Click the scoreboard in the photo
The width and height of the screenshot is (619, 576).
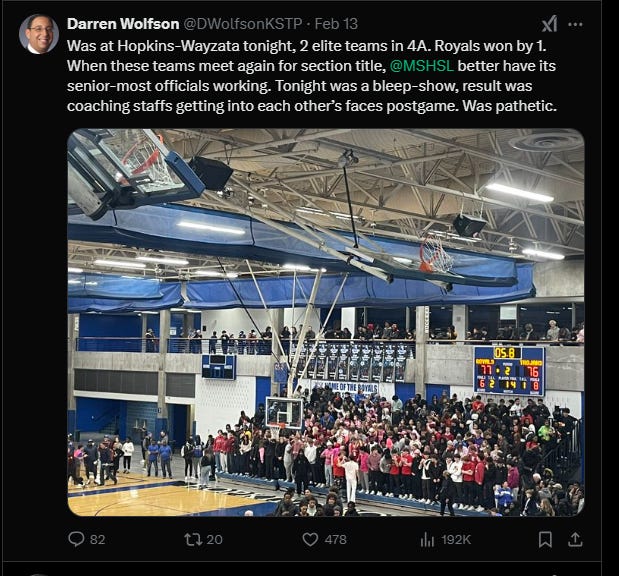coord(509,371)
